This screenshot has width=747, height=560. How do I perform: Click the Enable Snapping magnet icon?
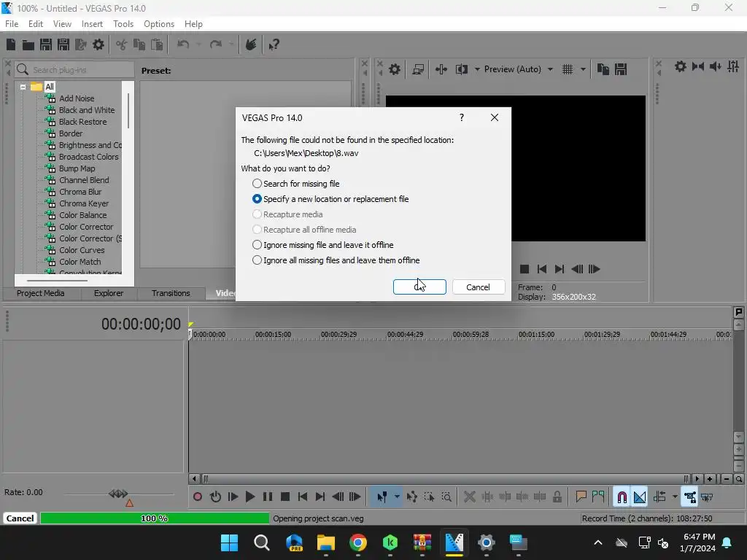(x=622, y=497)
